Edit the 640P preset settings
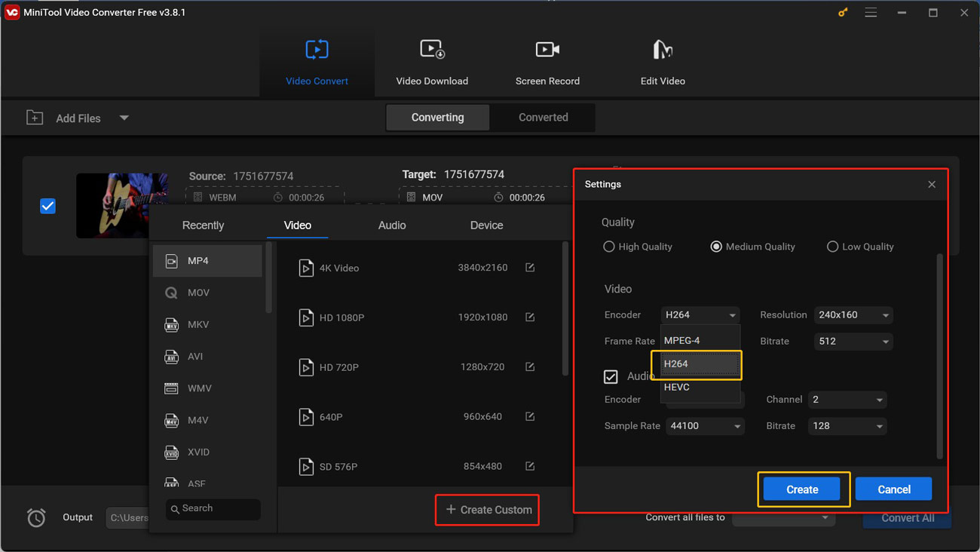This screenshot has height=552, width=980. pyautogui.click(x=530, y=417)
